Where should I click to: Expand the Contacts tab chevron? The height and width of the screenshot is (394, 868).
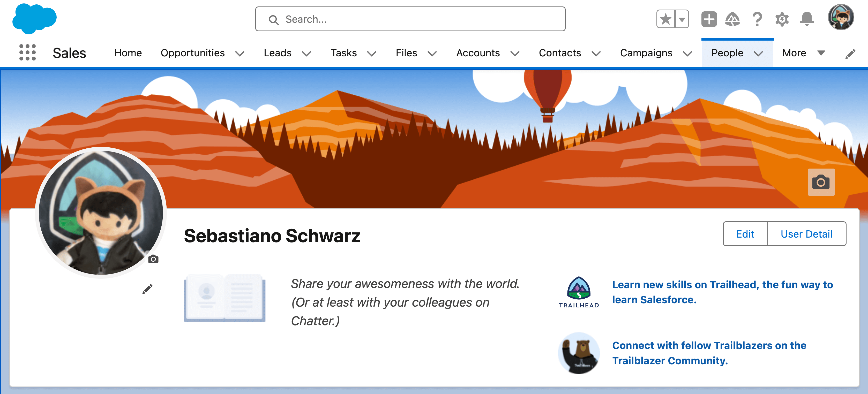click(x=596, y=54)
